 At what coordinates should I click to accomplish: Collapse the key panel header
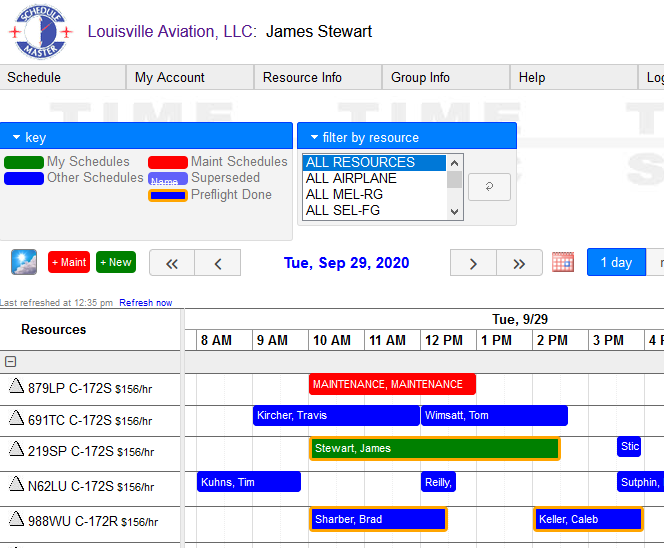click(146, 137)
